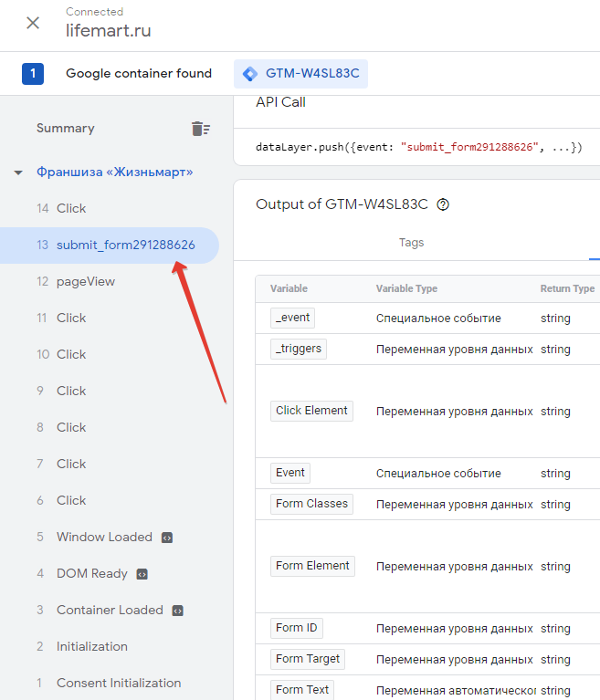The width and height of the screenshot is (600, 700).
Task: Close the Tag Assistant debug session
Action: click(x=33, y=23)
